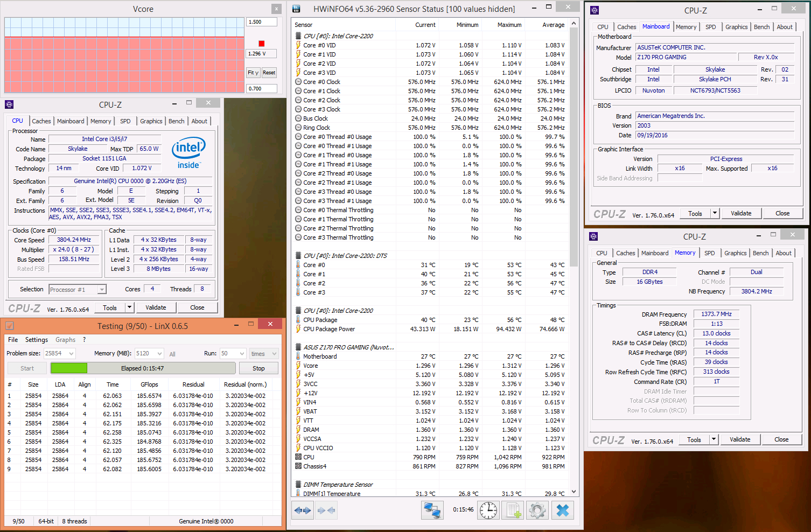811x532 pixels.
Task: Click the HWiNFO vertical scrollbar up arrow
Action: point(574,23)
